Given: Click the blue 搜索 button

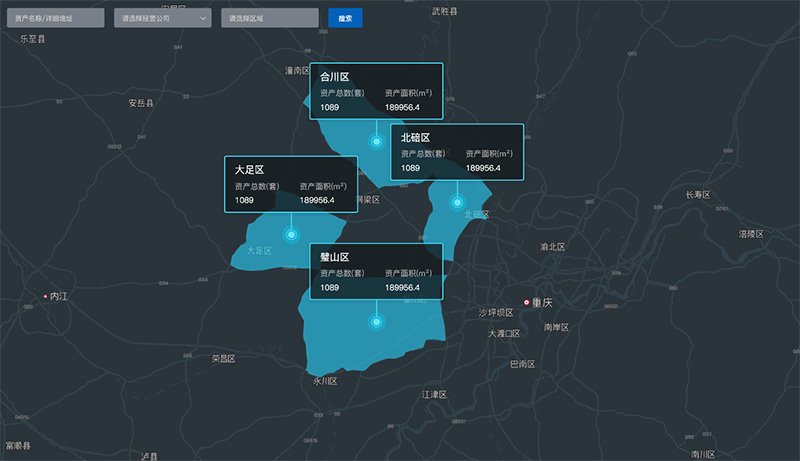Looking at the screenshot, I should (x=345, y=18).
